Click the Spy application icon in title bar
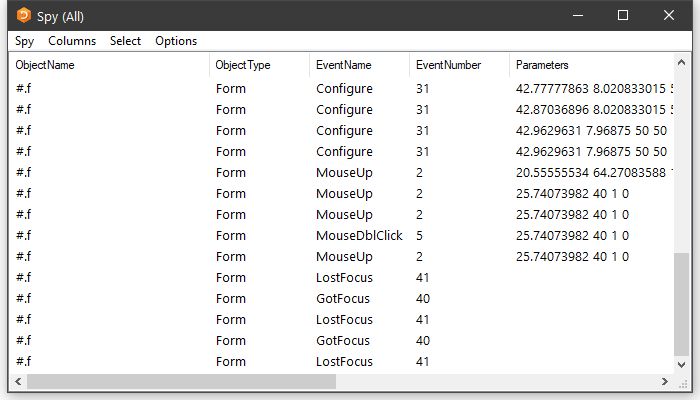Screen dimensions: 700x400 tap(24, 16)
